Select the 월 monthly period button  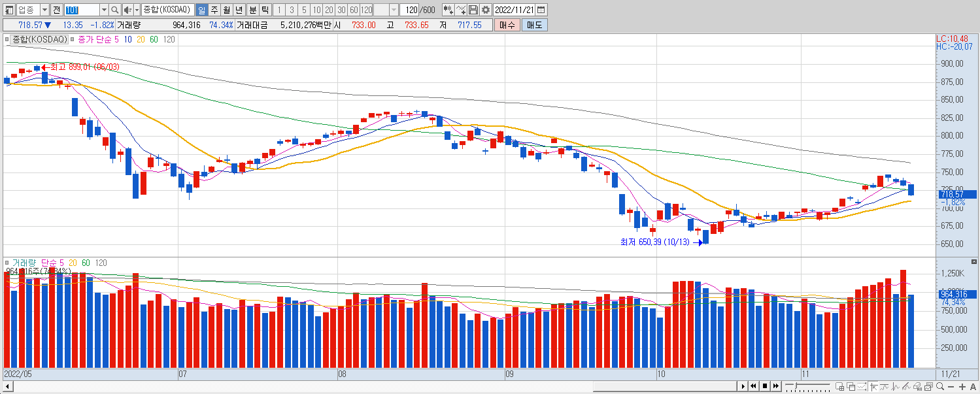(x=226, y=10)
